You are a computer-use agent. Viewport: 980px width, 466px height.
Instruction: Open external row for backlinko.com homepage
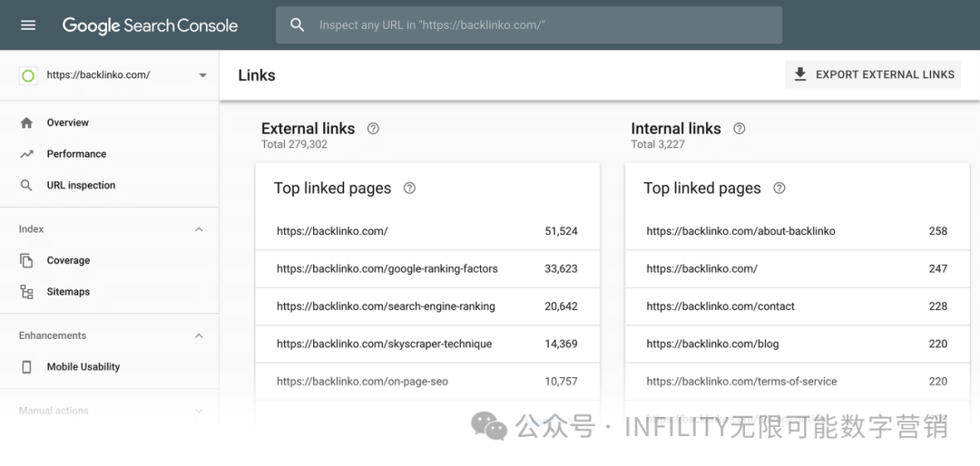pyautogui.click(x=427, y=231)
